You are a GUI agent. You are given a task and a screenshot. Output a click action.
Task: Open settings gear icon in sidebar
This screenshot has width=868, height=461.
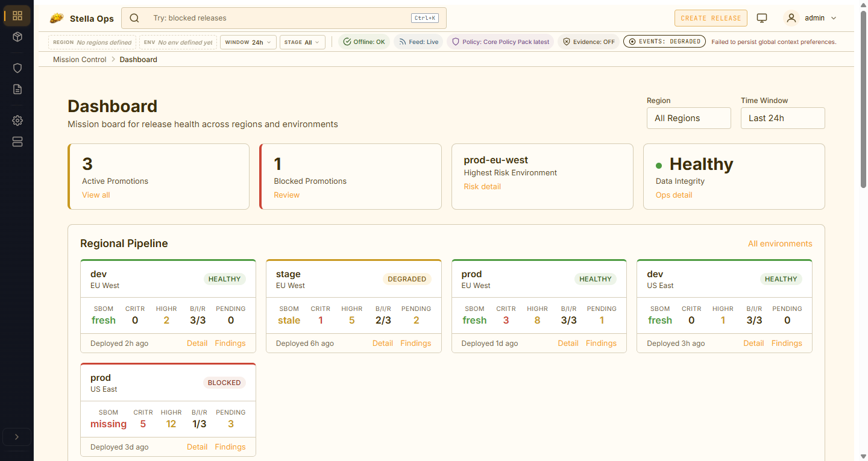(x=17, y=121)
